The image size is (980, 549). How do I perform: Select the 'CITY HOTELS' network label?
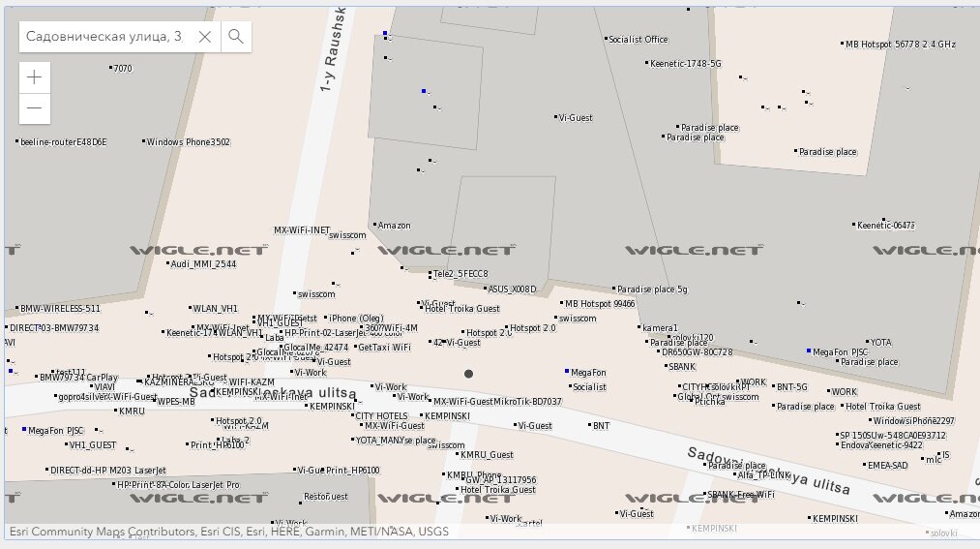(x=381, y=416)
